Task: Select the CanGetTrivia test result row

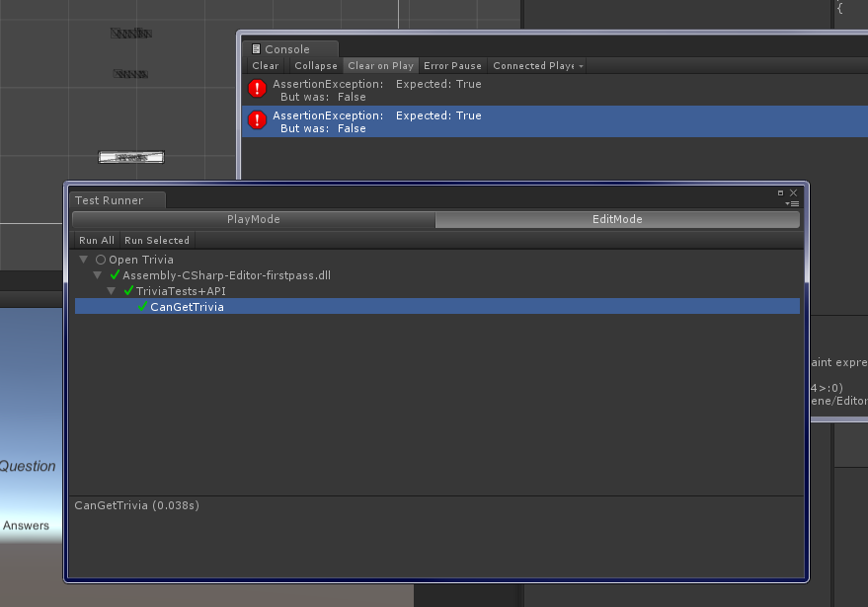Action: click(296, 306)
